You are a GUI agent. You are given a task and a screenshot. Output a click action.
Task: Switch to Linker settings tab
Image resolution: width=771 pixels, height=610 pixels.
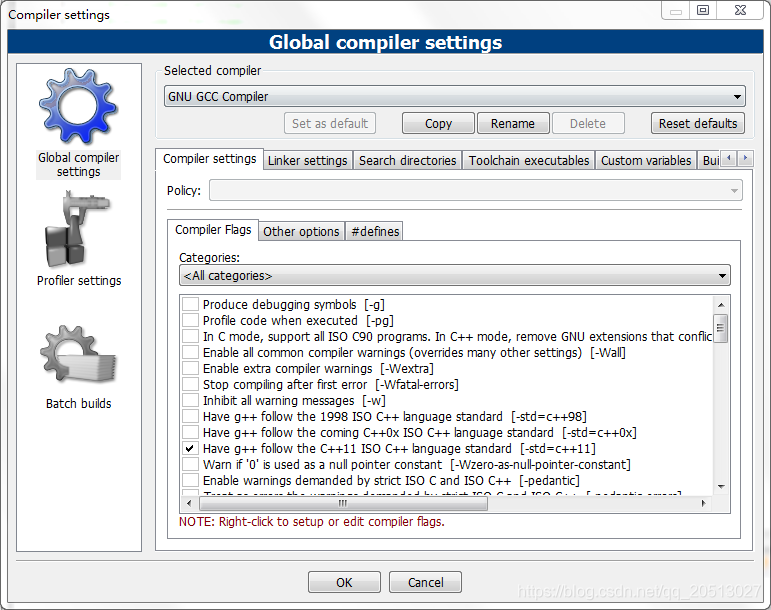pyautogui.click(x=308, y=161)
